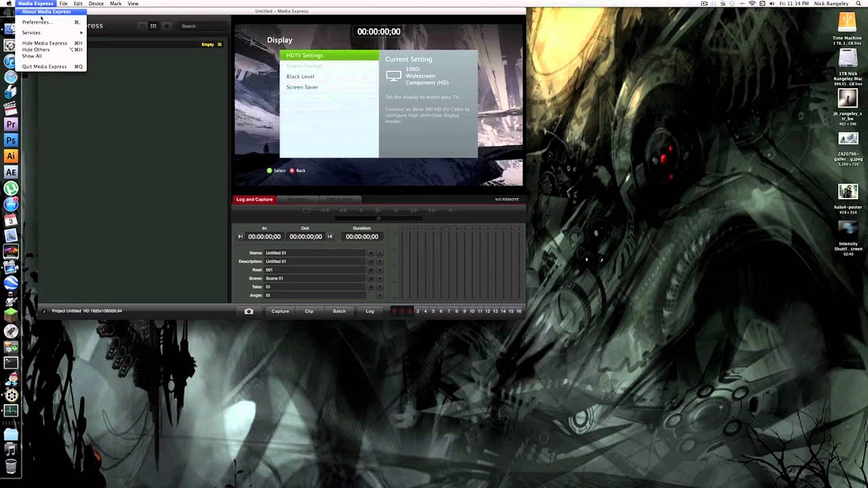The width and height of the screenshot is (868, 488).
Task: Click the step forward transport button
Action: tap(396, 210)
